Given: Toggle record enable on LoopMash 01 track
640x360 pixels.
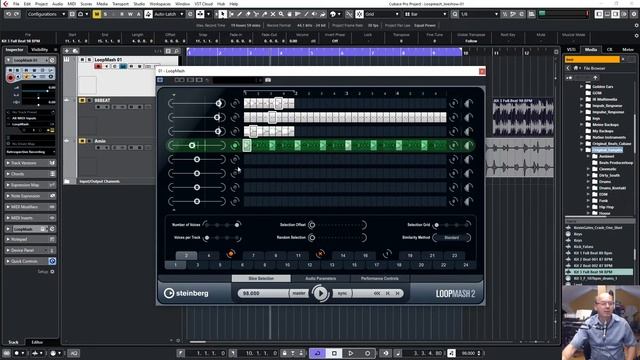Looking at the screenshot, I should tap(98, 66).
